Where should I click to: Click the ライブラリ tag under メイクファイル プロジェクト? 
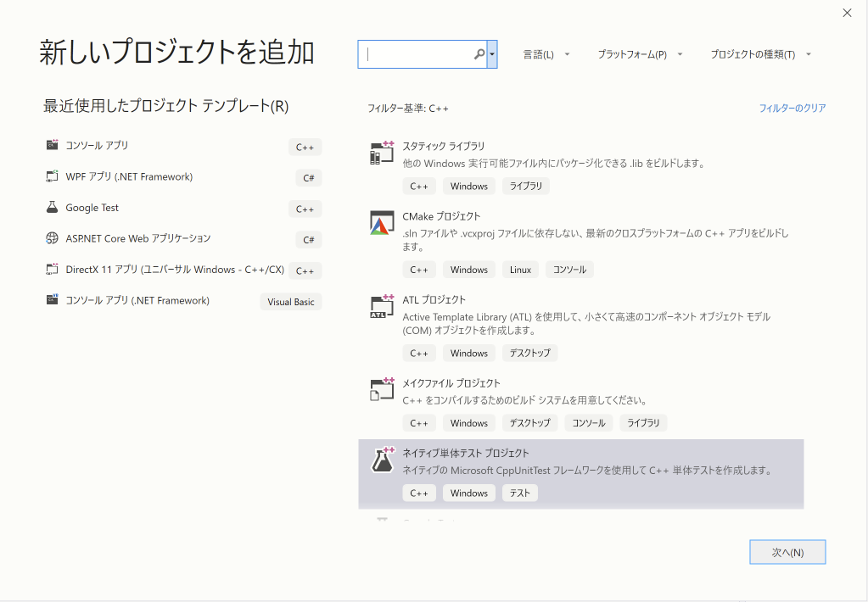pyautogui.click(x=643, y=423)
